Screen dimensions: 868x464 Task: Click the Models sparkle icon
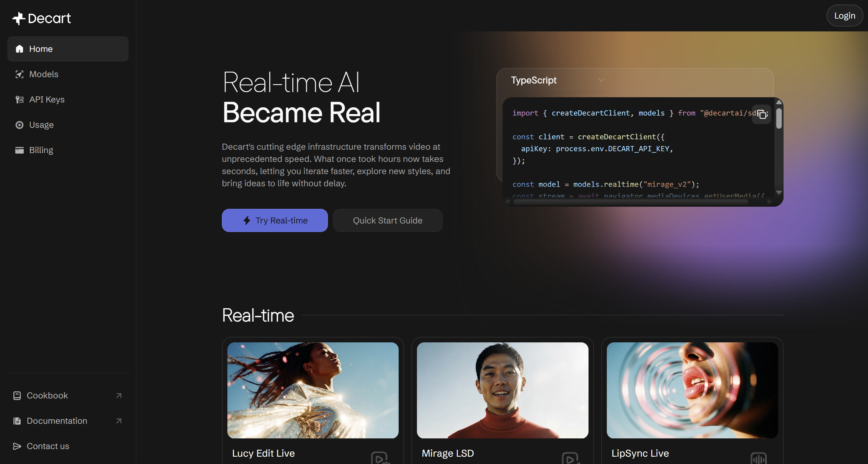coord(20,74)
